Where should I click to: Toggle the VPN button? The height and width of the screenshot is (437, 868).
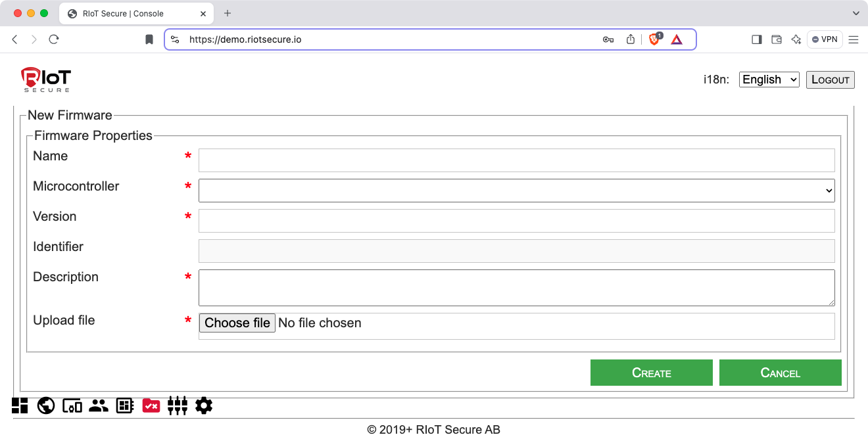coord(825,39)
